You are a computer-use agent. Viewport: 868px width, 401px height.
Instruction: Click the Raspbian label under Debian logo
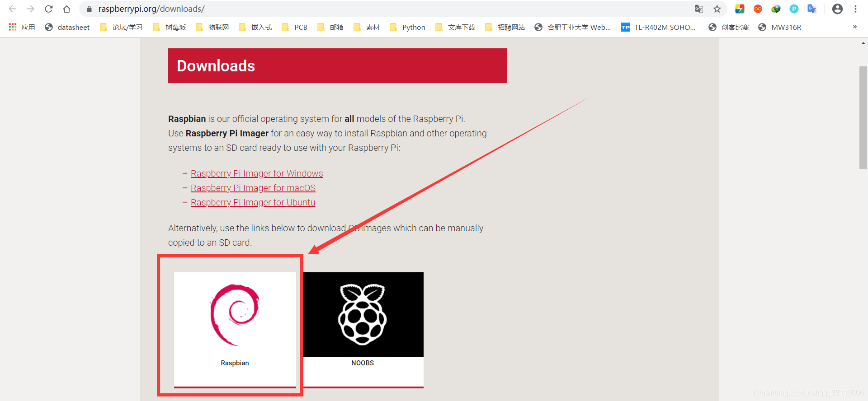pos(235,363)
